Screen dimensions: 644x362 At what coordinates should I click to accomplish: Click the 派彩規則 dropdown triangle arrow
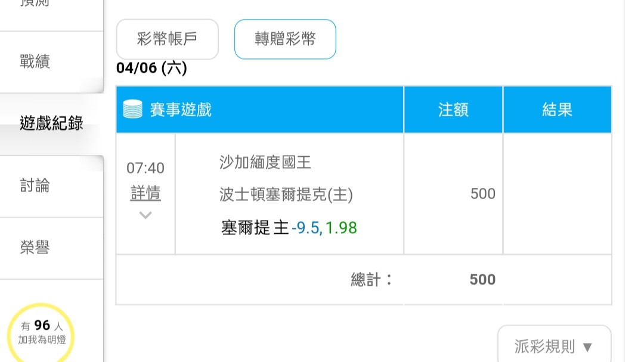pos(587,347)
